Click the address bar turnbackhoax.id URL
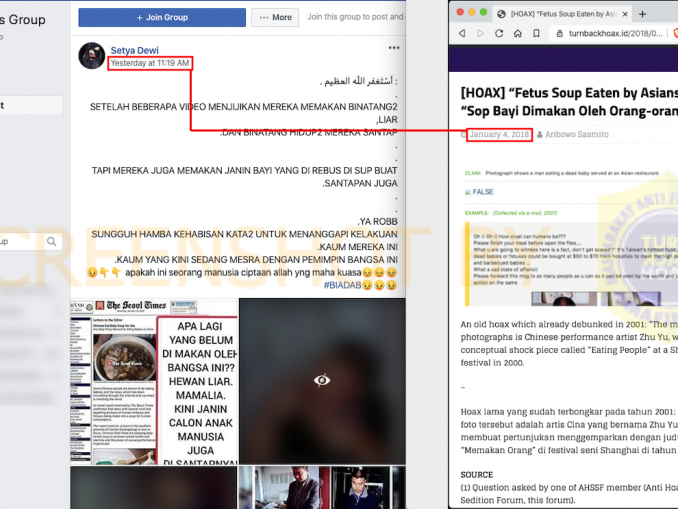 coord(615,33)
